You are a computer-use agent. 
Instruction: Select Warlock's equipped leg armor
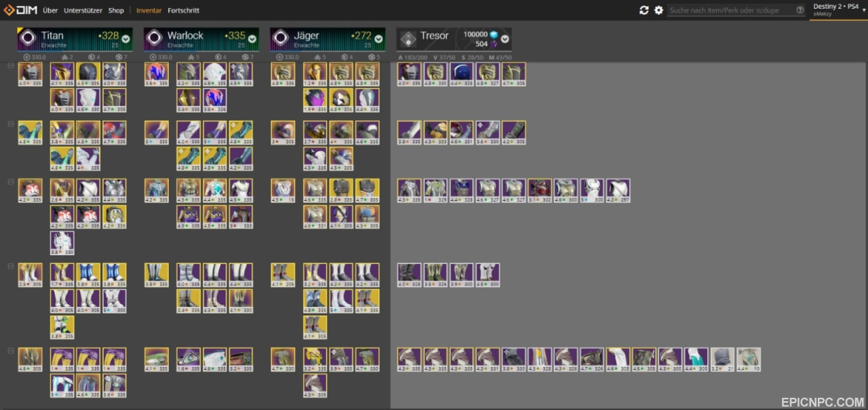point(157,276)
